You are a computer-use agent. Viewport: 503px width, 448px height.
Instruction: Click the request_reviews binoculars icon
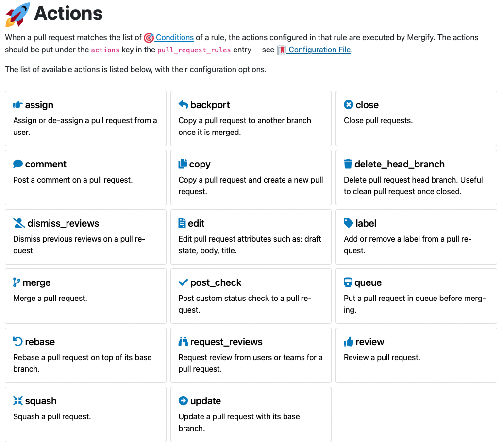coord(183,342)
